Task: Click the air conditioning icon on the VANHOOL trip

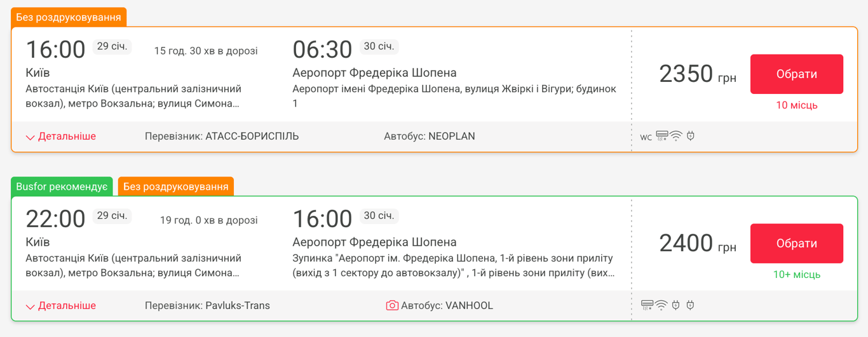Action: coord(647,305)
